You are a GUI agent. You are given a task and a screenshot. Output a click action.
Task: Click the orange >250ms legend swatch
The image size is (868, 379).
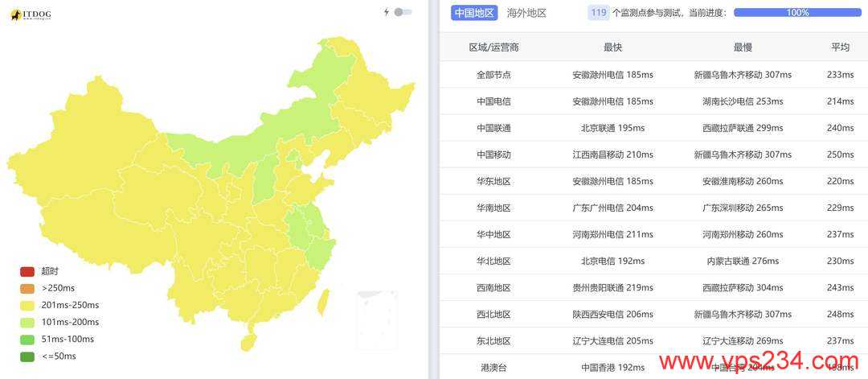click(x=27, y=289)
